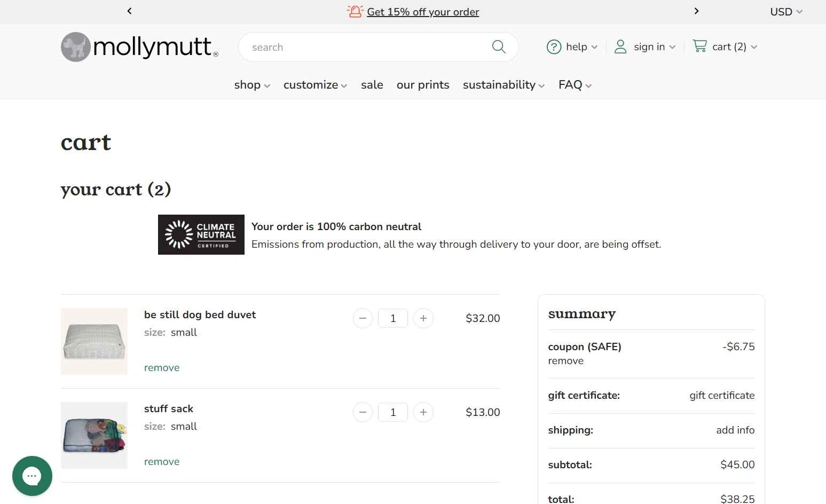Click the stuff sack thumbnail image
This screenshot has height=504, width=826.
point(94,435)
